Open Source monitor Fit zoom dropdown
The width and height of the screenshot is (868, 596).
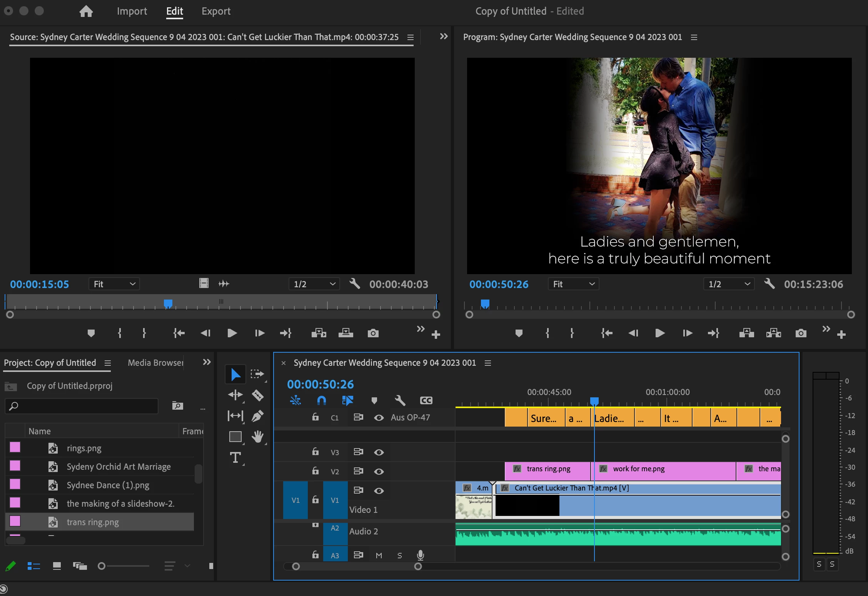(x=114, y=284)
